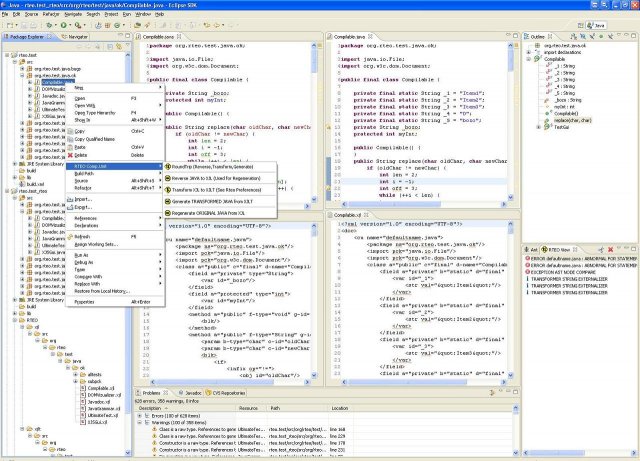Viewport: 640px width, 461px height.
Task: Switch to the CVS Repositories tab
Action: 225,393
